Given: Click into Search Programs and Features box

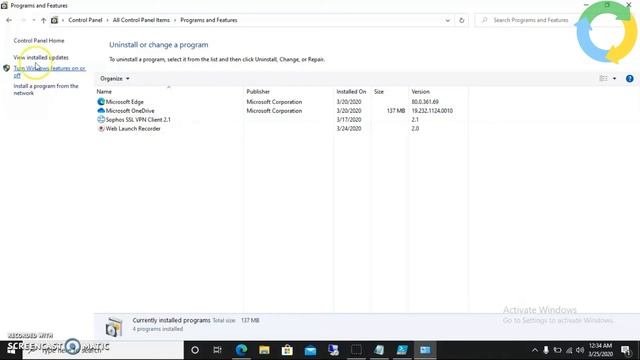Looking at the screenshot, I should (x=531, y=20).
